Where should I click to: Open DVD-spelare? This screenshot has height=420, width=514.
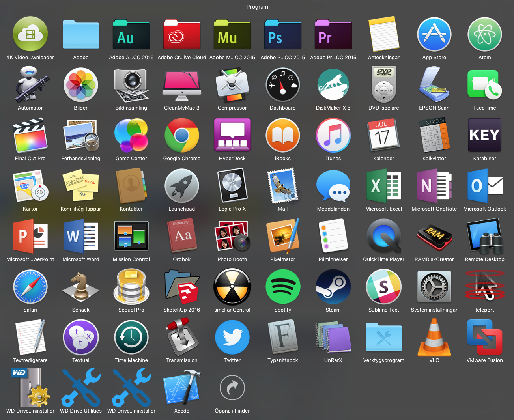pos(384,84)
